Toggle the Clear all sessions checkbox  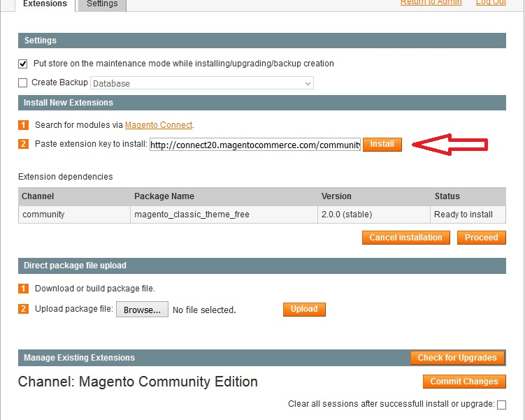click(x=501, y=405)
